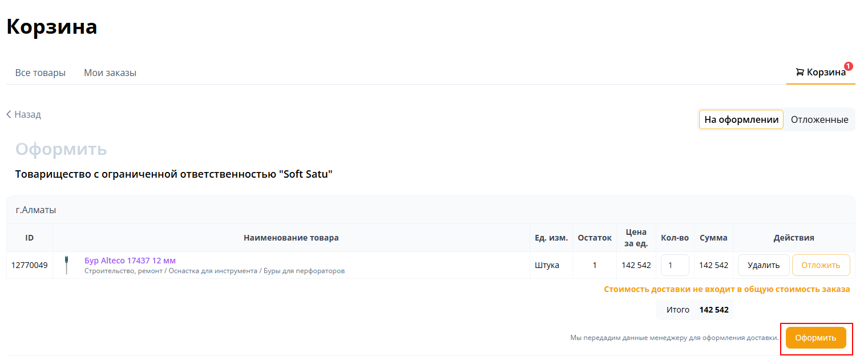Postpone item with Отложить button
Viewport: 868px width, 364px height.
(821, 265)
